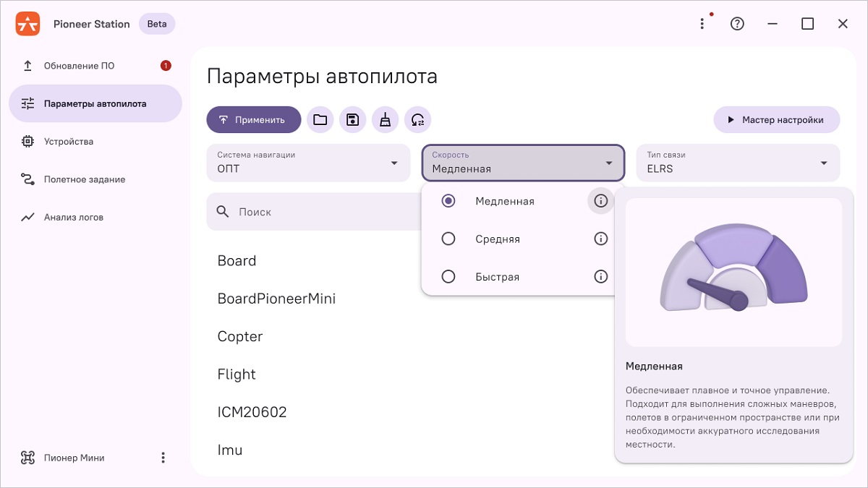Go to Обновление ПО in sidebar
This screenshot has width=868, height=488.
tap(80, 66)
